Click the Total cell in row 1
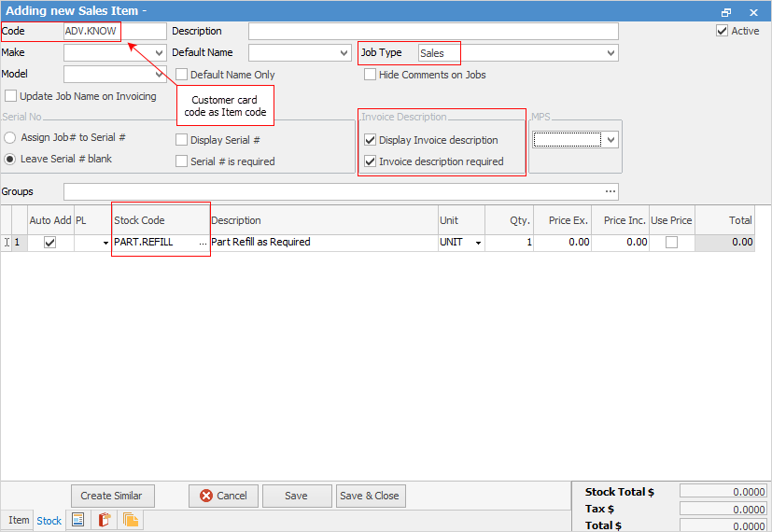Image resolution: width=772 pixels, height=532 pixels. point(724,242)
